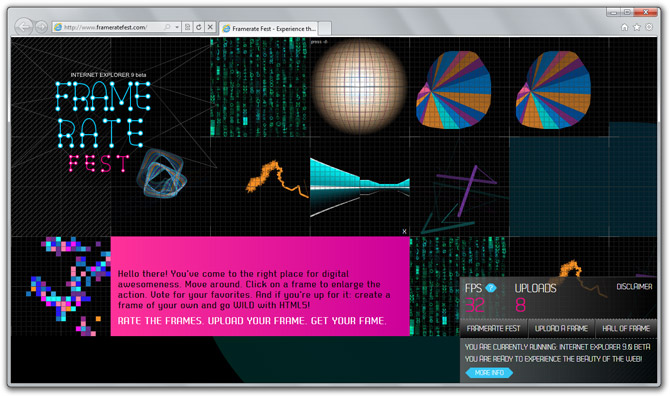Open the Home icon in the browser toolbar
The height and width of the screenshot is (396, 670).
point(624,27)
